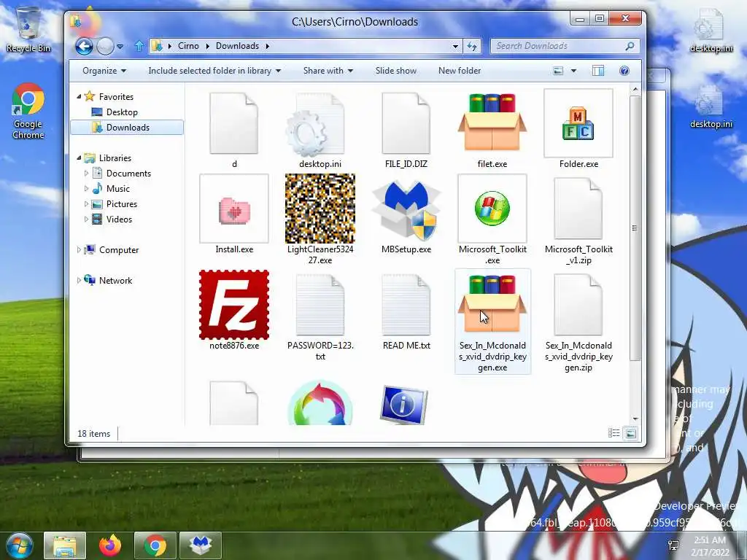Select the filet.exe file icon
The height and width of the screenshot is (560, 747).
[x=492, y=122]
